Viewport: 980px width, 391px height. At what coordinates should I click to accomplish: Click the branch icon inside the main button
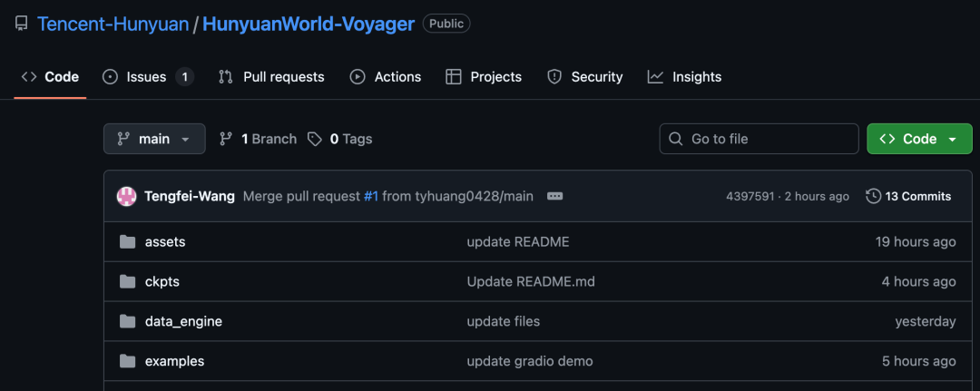[x=123, y=139]
